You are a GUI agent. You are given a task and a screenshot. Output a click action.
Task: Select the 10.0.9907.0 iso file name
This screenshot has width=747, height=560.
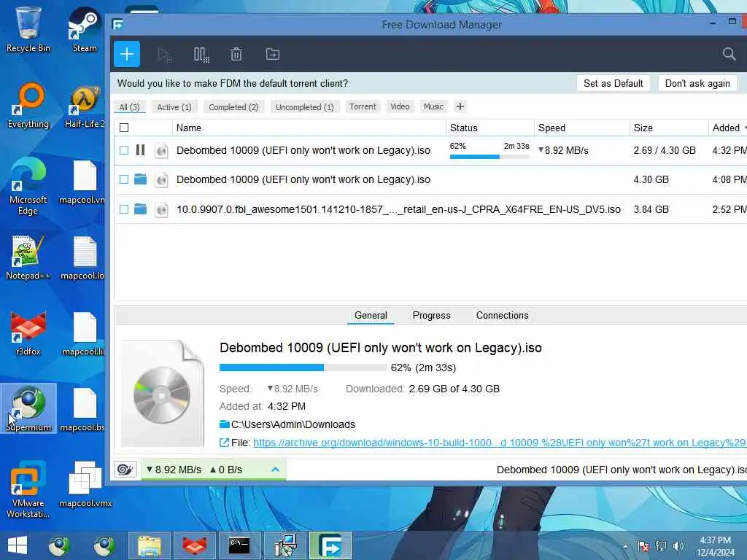398,209
